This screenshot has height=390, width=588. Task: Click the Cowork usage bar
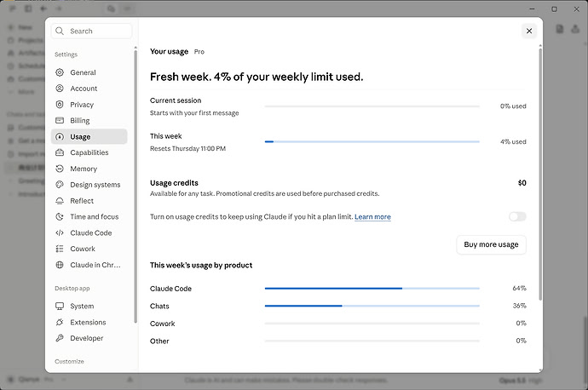(x=372, y=324)
